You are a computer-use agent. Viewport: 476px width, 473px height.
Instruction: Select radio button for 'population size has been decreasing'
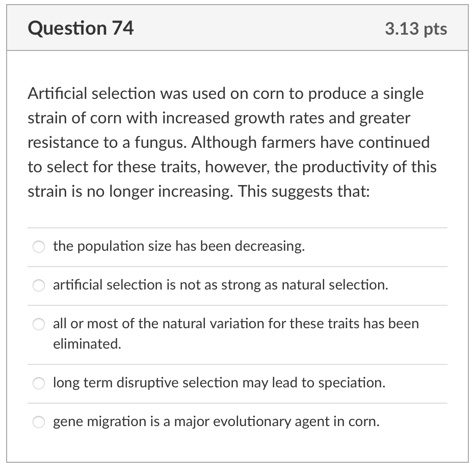pos(38,247)
